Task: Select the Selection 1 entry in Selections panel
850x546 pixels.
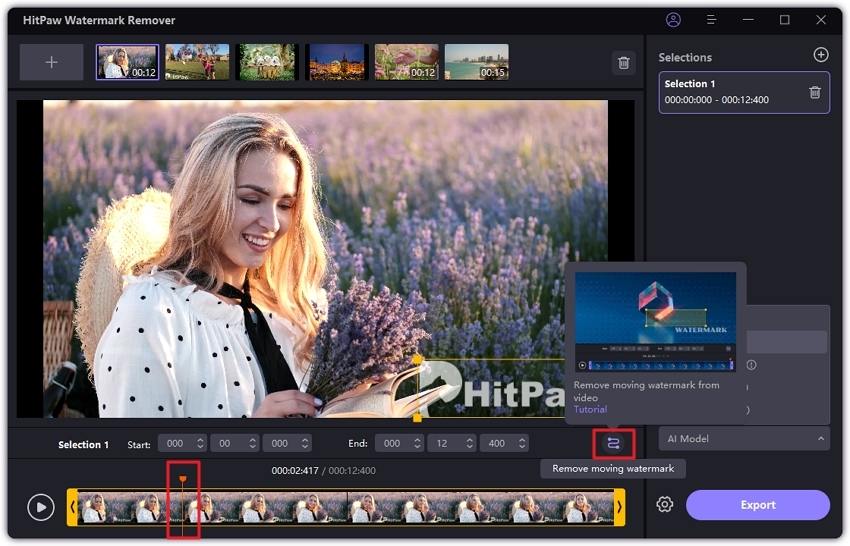Action: (x=730, y=92)
